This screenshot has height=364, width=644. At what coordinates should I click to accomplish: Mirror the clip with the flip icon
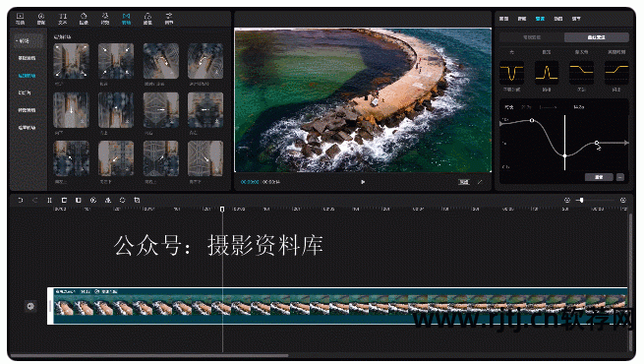click(x=107, y=200)
